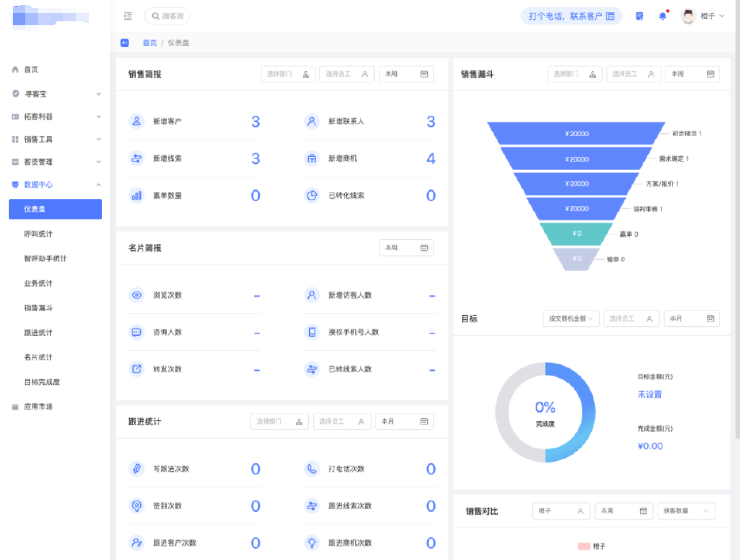
Task: Click the 打电话次数 phone icon
Action: click(312, 469)
